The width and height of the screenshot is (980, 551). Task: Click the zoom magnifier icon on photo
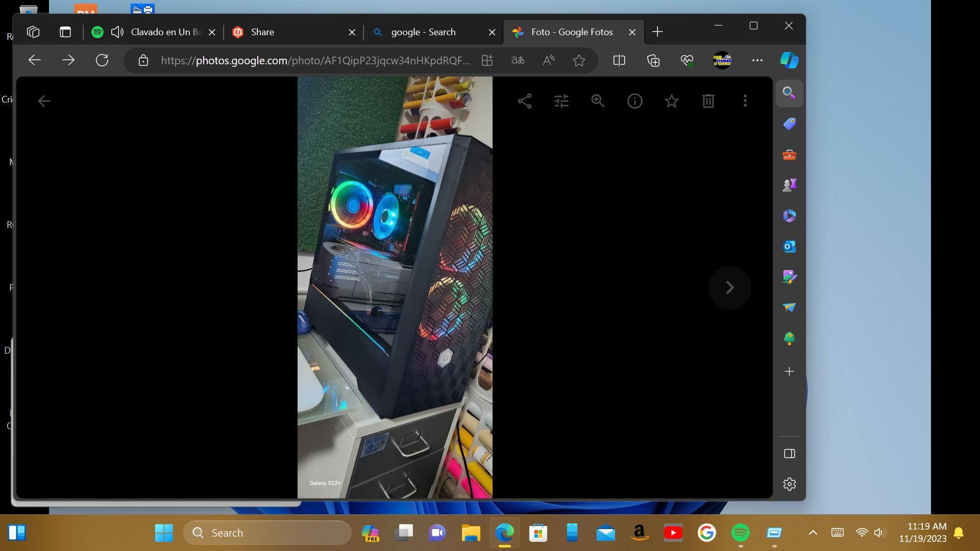pyautogui.click(x=598, y=101)
